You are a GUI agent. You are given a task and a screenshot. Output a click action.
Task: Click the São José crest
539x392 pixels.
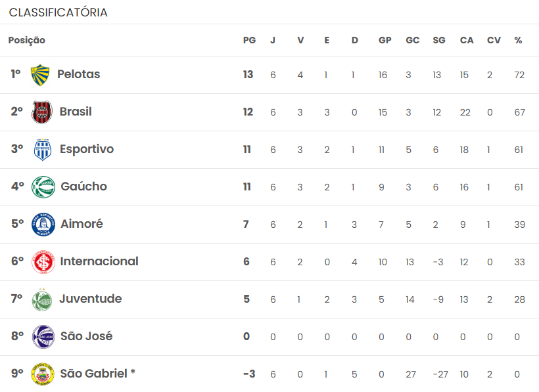tap(43, 337)
